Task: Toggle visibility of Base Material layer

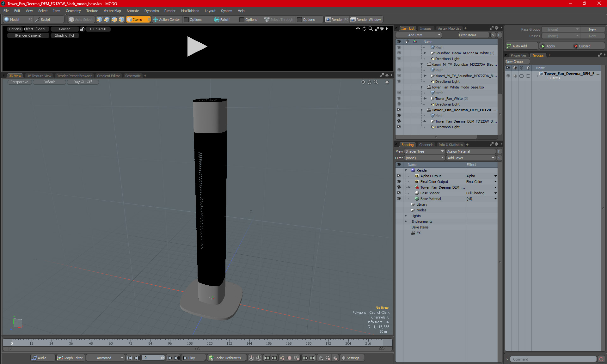Action: pyautogui.click(x=399, y=199)
